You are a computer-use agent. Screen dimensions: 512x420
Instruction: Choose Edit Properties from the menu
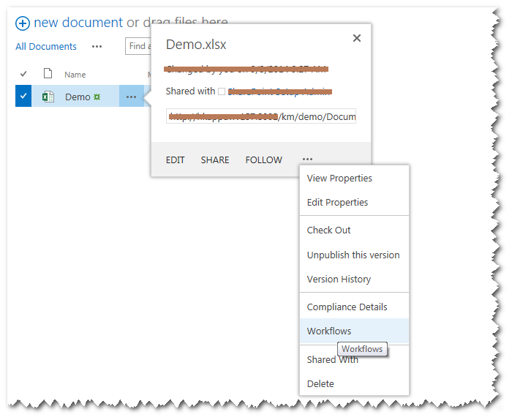point(354,203)
